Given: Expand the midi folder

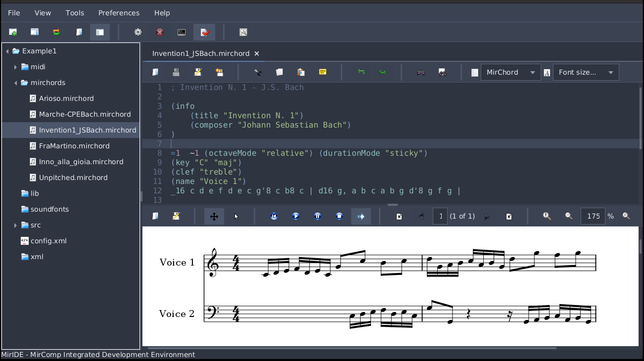Looking at the screenshot, I should (x=15, y=67).
